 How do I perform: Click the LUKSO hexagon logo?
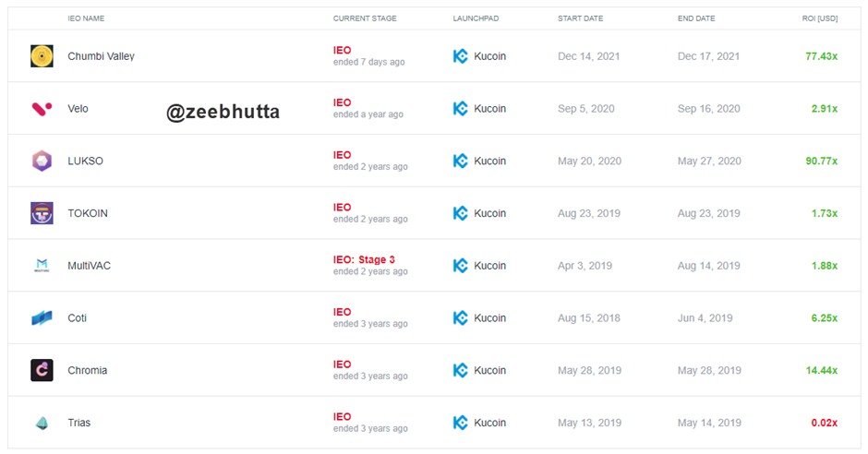coord(42,161)
